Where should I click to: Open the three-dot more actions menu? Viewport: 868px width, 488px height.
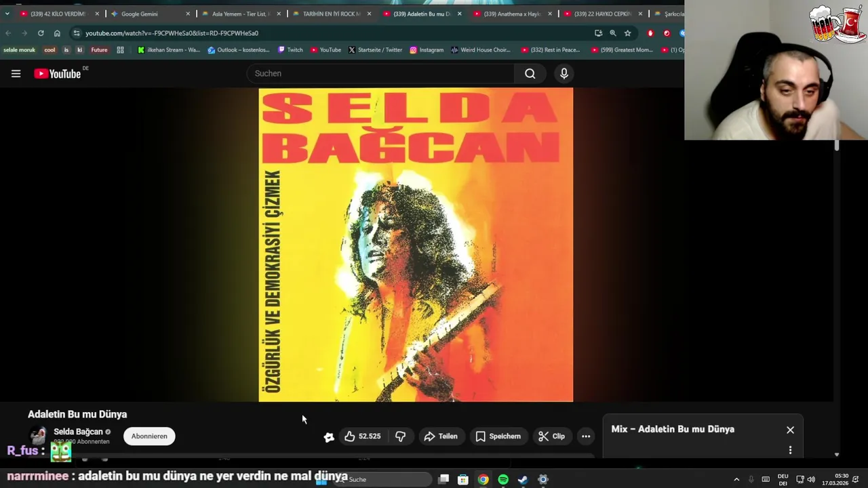tap(586, 436)
